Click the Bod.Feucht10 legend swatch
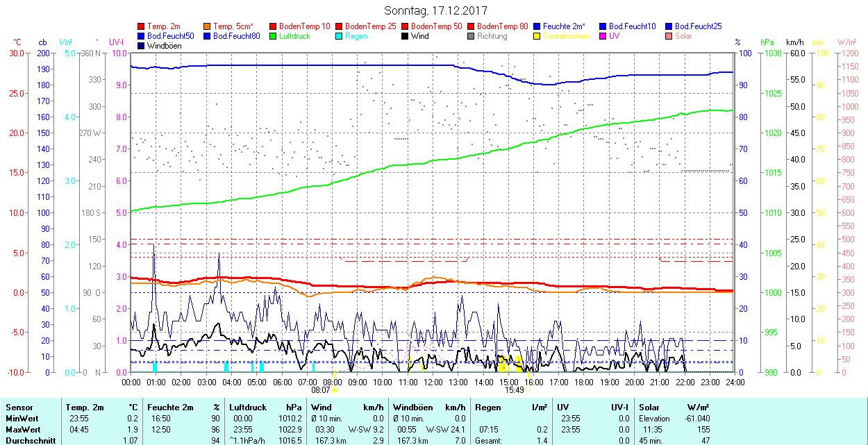 [603, 26]
